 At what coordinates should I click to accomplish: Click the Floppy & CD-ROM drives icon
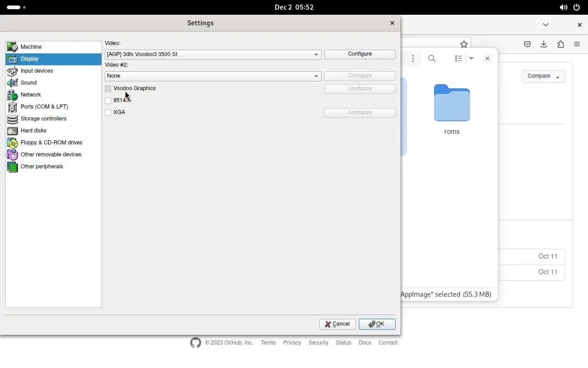(12, 143)
